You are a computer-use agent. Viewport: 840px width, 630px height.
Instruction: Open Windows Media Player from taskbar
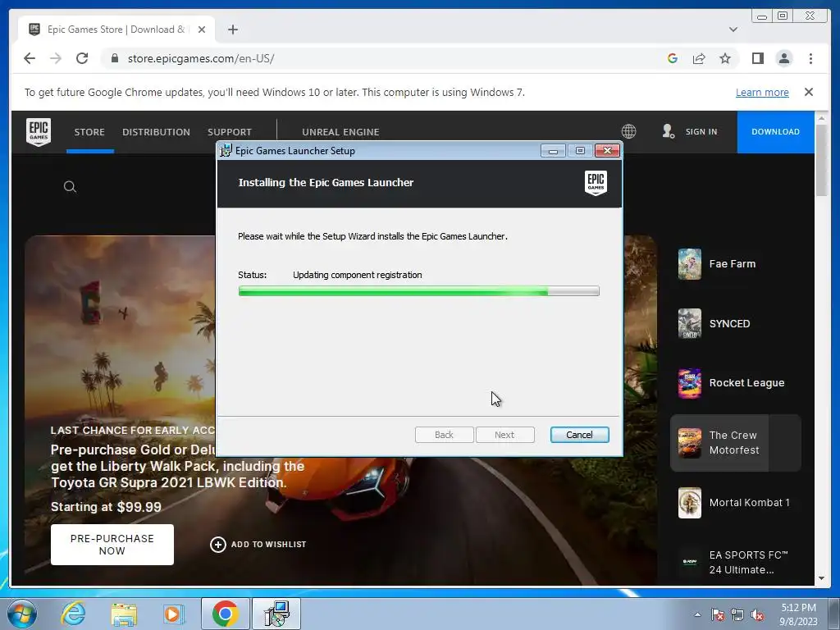pos(173,614)
